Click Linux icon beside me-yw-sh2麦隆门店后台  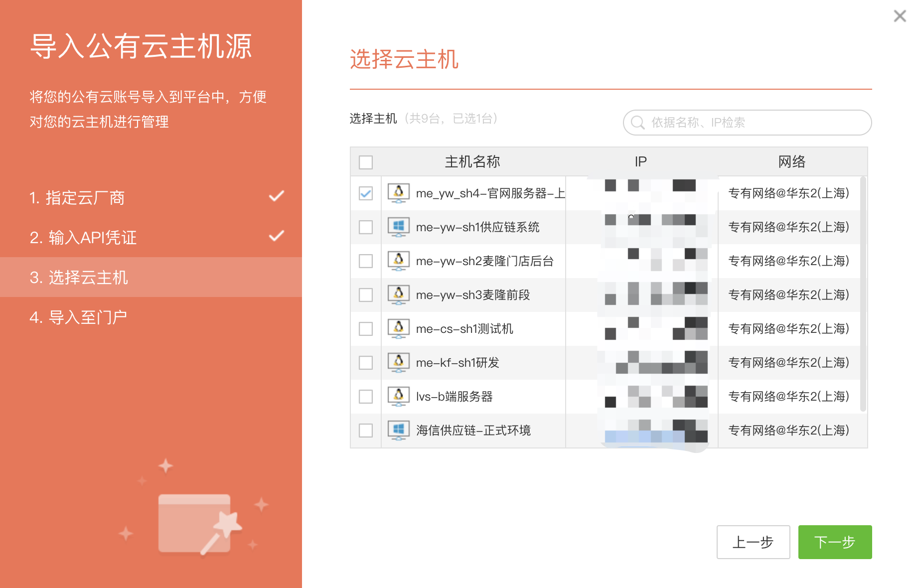tap(398, 261)
